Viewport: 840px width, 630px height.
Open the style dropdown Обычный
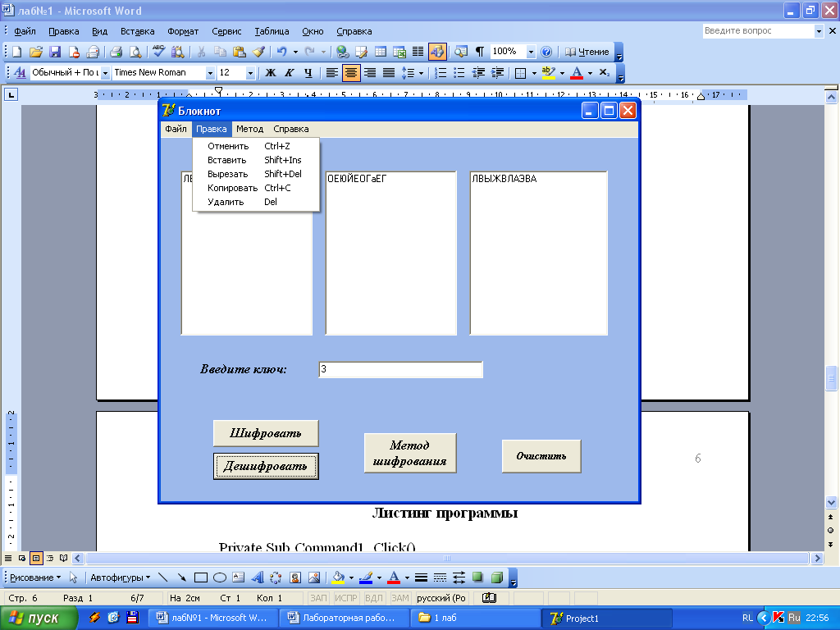click(106, 72)
